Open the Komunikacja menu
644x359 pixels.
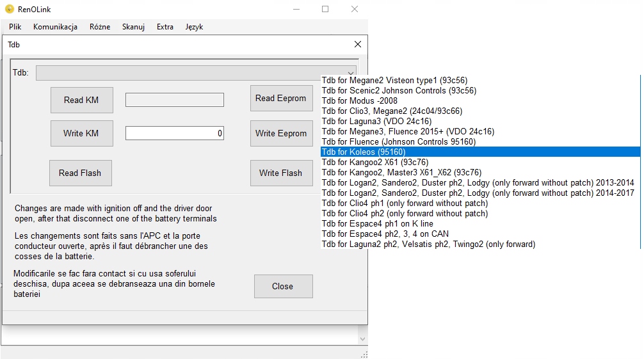55,27
